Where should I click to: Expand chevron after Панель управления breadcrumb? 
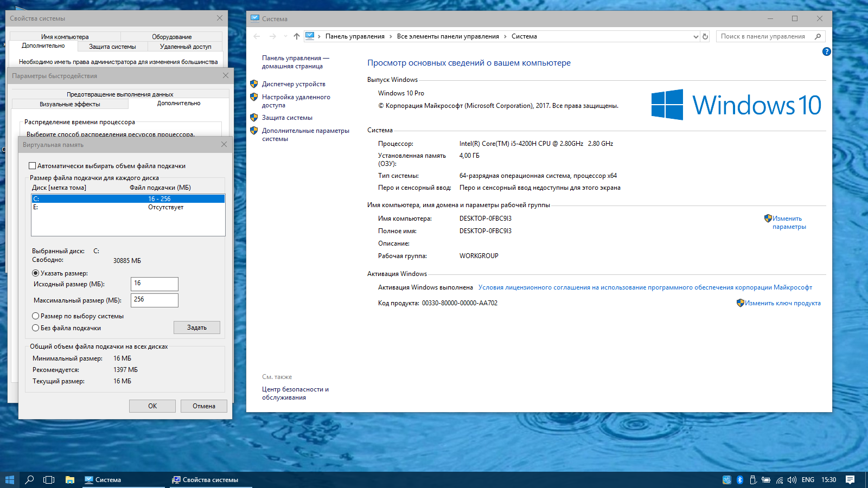391,36
